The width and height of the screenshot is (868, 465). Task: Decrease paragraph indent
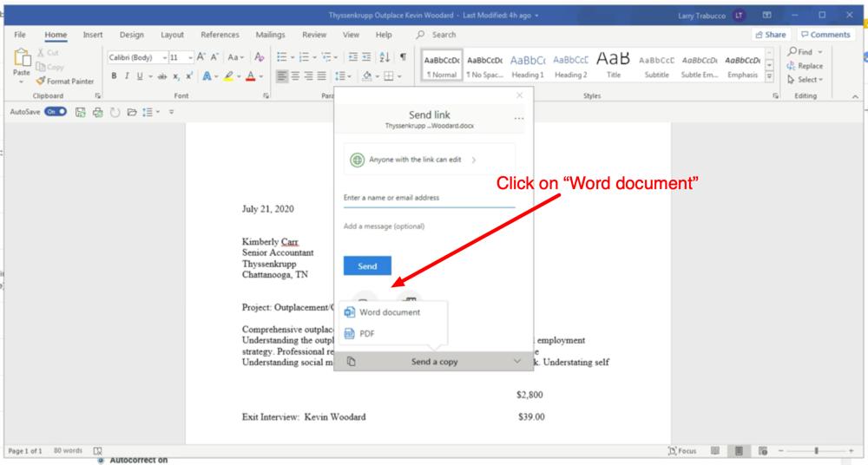tap(353, 57)
